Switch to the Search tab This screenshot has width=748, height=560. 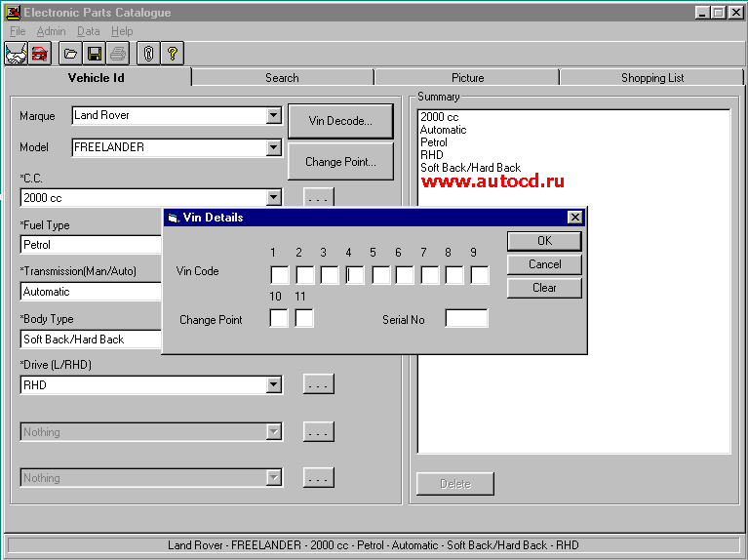[x=282, y=78]
